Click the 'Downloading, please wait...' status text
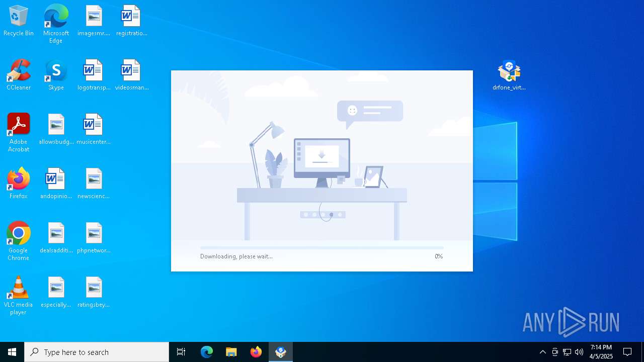Viewport: 644px width, 362px height. coord(236,256)
